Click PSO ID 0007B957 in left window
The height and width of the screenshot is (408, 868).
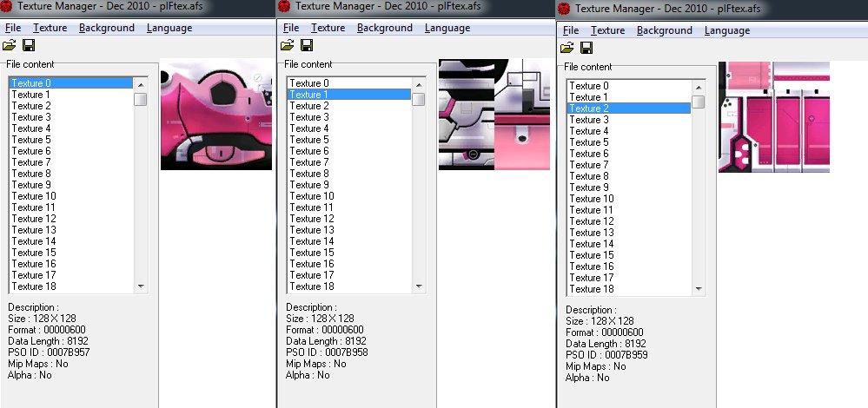49,352
